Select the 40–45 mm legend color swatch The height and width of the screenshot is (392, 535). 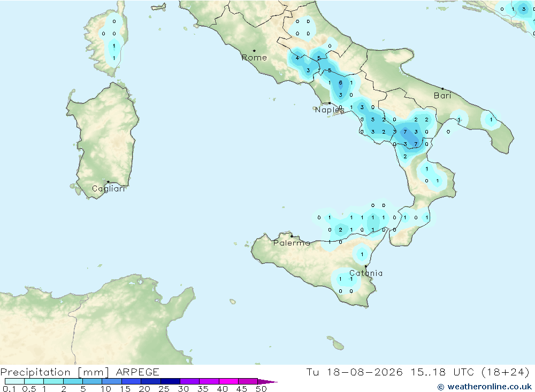pyautogui.click(x=228, y=381)
